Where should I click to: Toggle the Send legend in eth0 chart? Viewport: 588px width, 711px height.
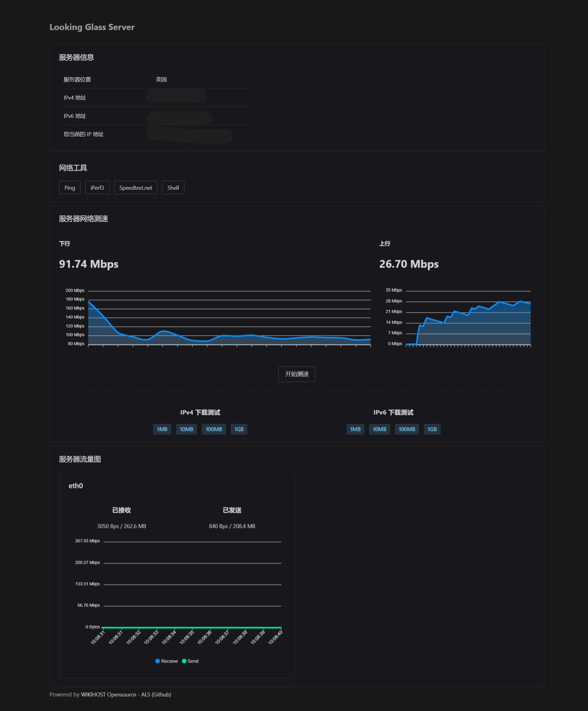coord(190,661)
